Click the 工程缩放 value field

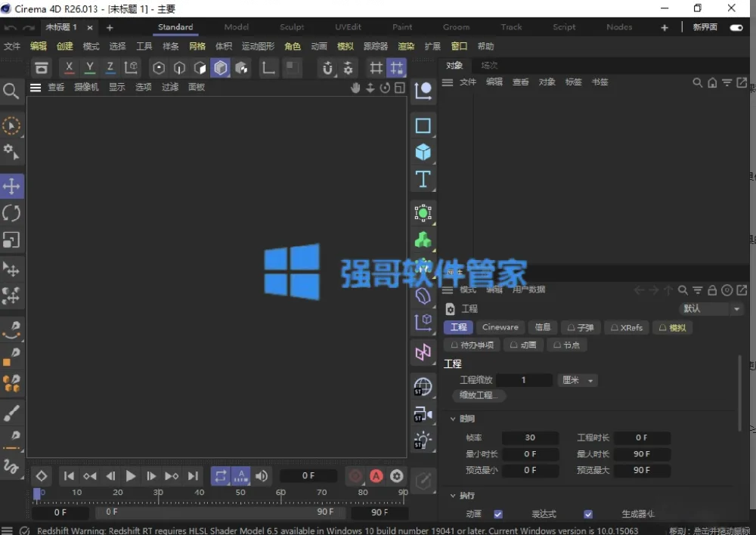click(x=524, y=380)
